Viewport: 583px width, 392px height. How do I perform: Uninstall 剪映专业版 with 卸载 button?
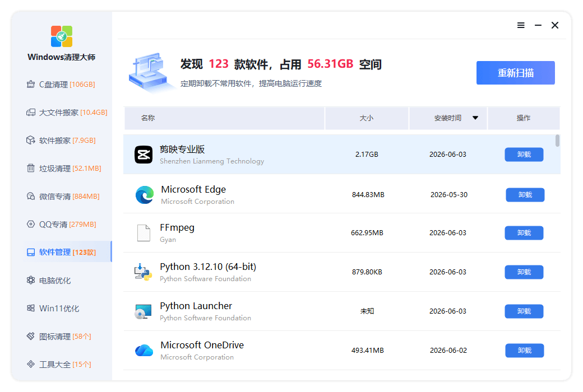524,155
